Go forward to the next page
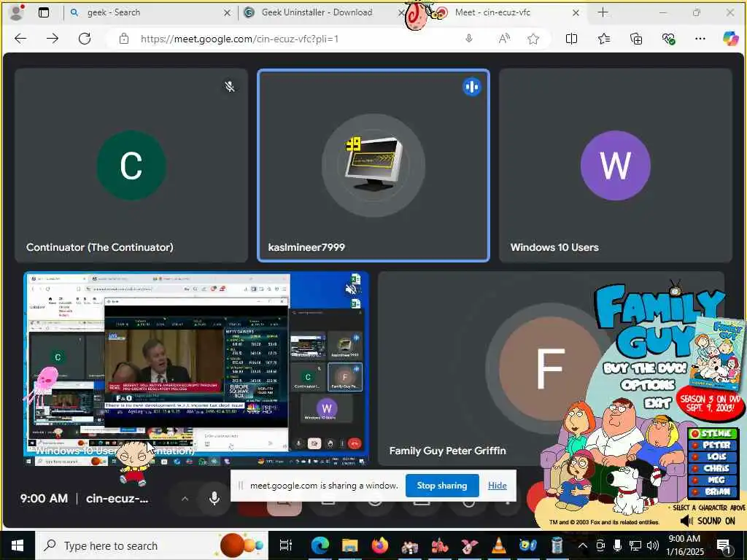This screenshot has height=560, width=747. (53, 39)
